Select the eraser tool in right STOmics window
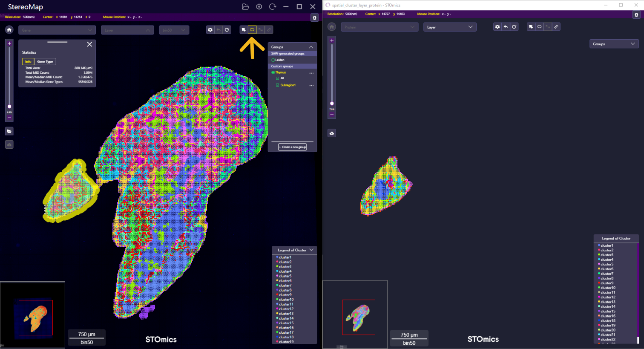 click(556, 27)
